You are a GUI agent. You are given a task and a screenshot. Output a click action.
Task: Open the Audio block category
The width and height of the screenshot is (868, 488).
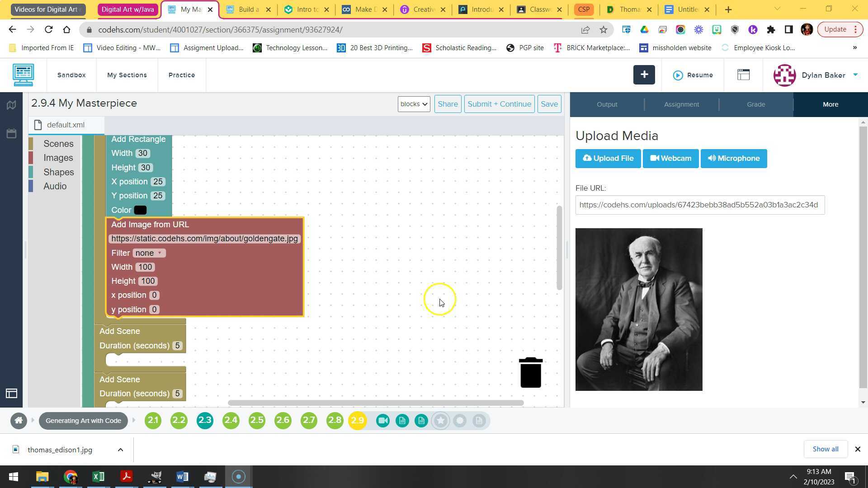coord(55,186)
